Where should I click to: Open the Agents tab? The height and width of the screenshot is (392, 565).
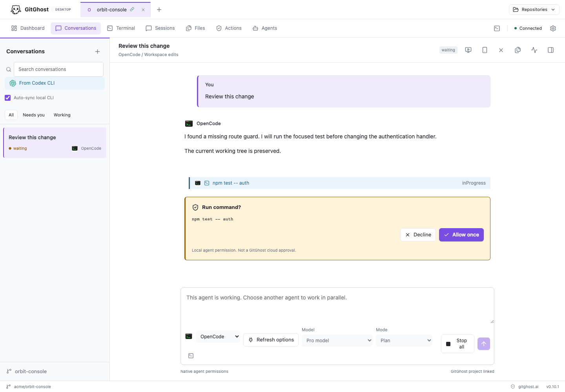point(265,28)
